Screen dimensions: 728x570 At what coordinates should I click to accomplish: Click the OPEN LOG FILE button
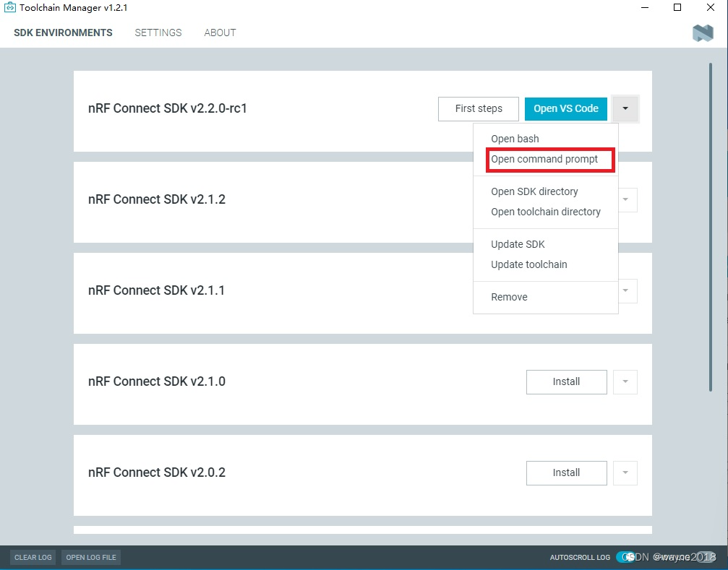click(x=91, y=558)
